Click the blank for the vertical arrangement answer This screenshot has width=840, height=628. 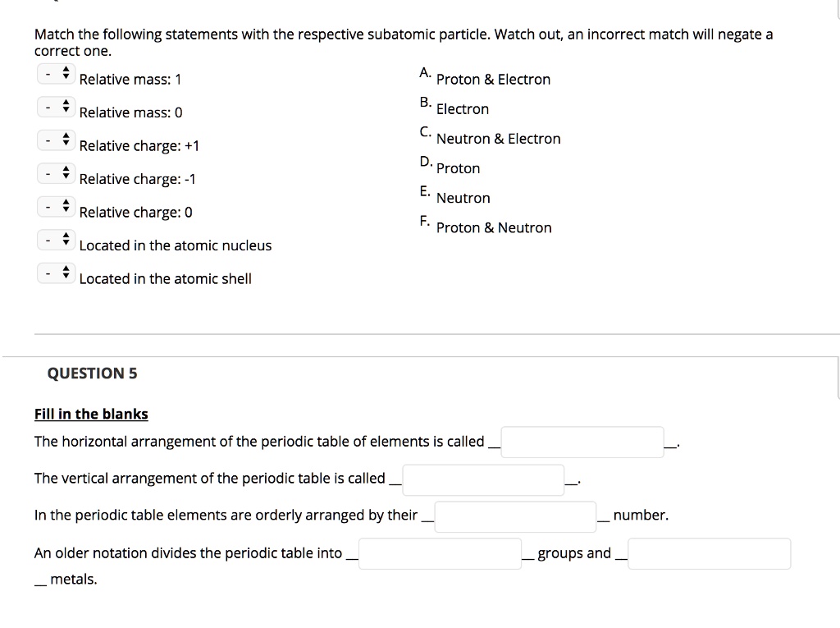tap(483, 479)
